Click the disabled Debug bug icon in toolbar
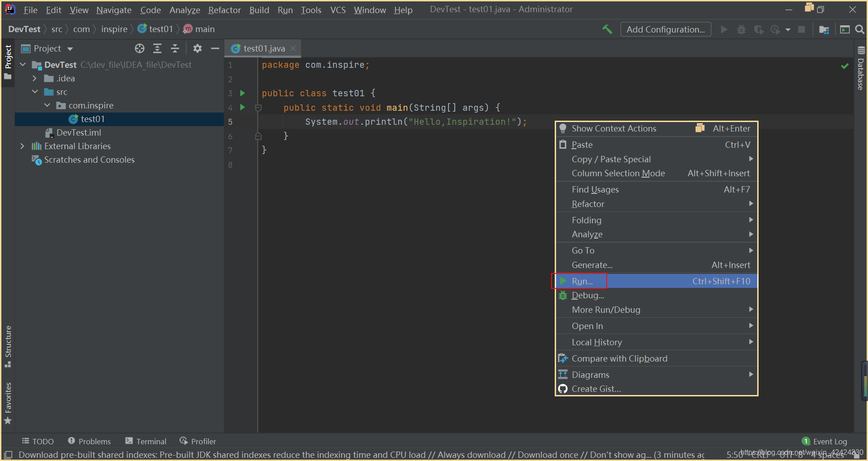Viewport: 868px width, 461px height. point(741,29)
